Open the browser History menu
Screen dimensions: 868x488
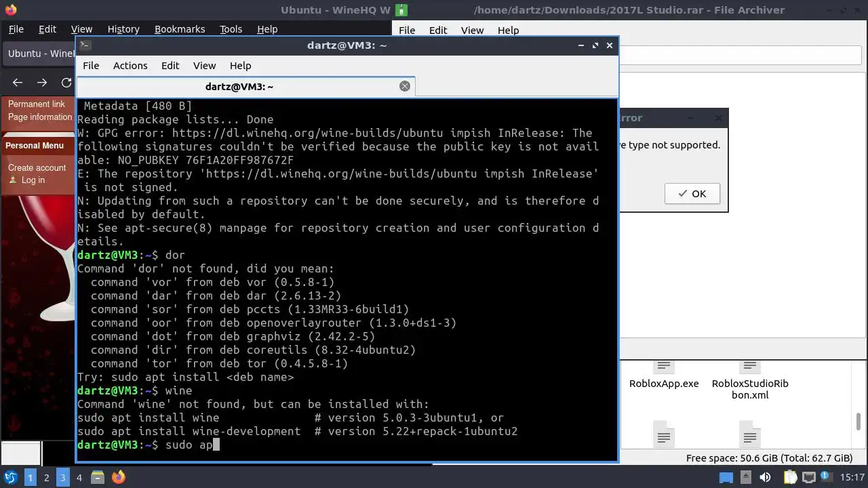click(123, 29)
